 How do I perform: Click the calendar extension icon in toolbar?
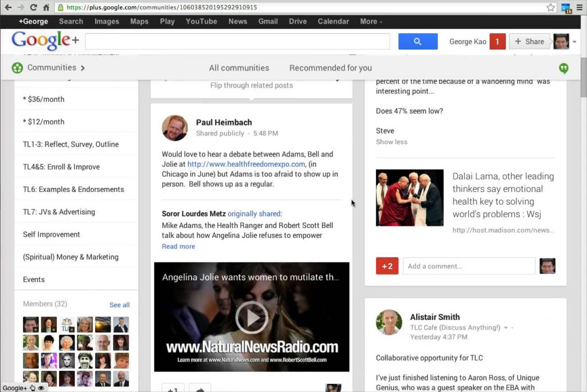pyautogui.click(x=566, y=8)
